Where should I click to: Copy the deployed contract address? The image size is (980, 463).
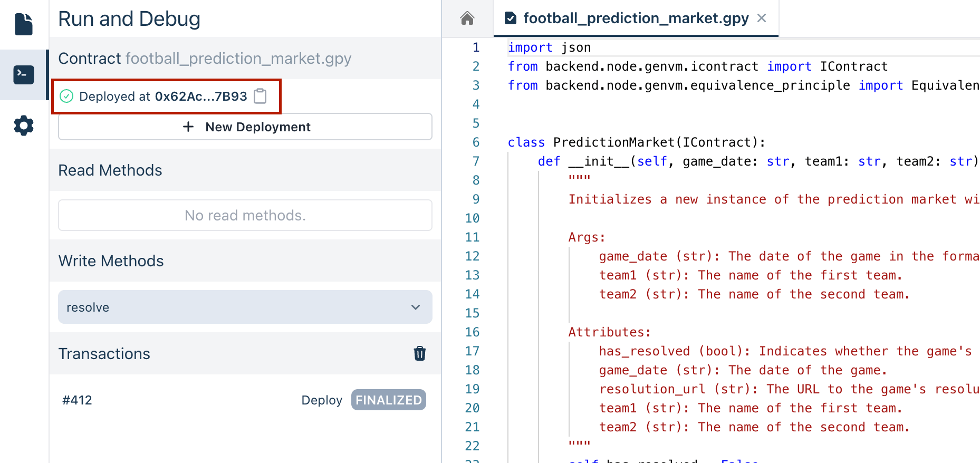[260, 96]
